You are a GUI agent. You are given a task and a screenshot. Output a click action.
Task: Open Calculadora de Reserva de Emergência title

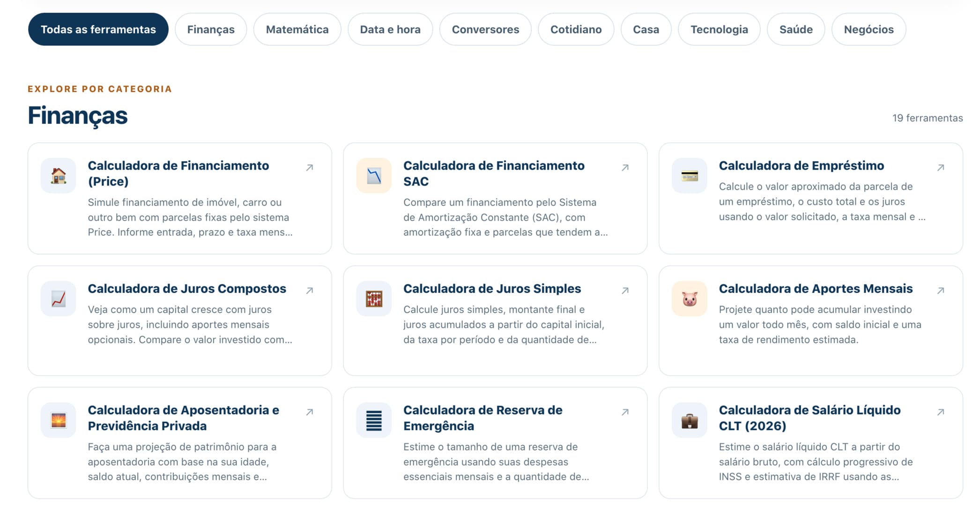pyautogui.click(x=483, y=418)
